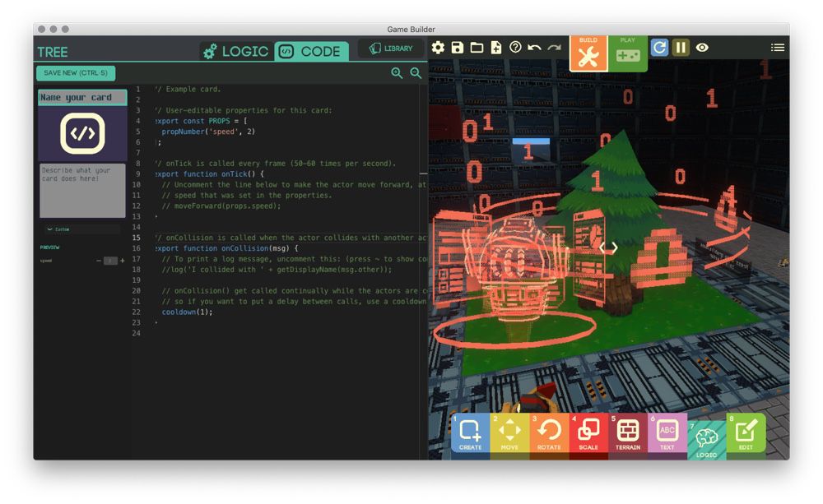This screenshot has height=504, width=823.
Task: Click the '// Example card.' comment line
Action: [188, 89]
